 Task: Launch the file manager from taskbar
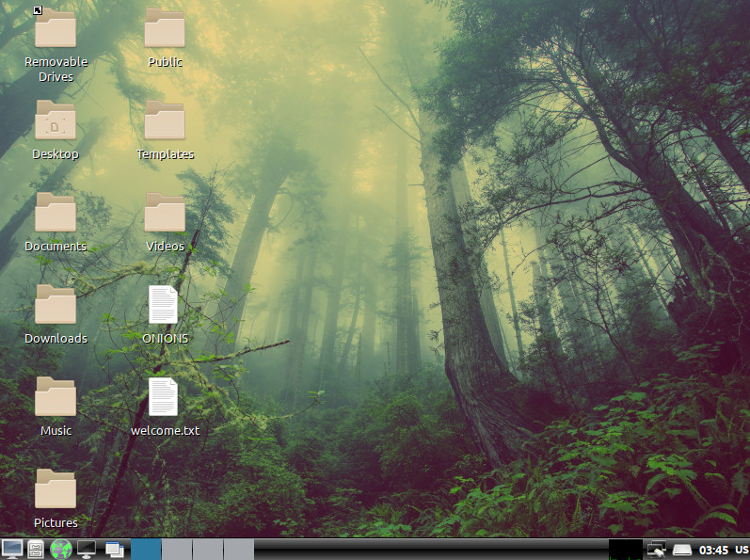pyautogui.click(x=36, y=549)
